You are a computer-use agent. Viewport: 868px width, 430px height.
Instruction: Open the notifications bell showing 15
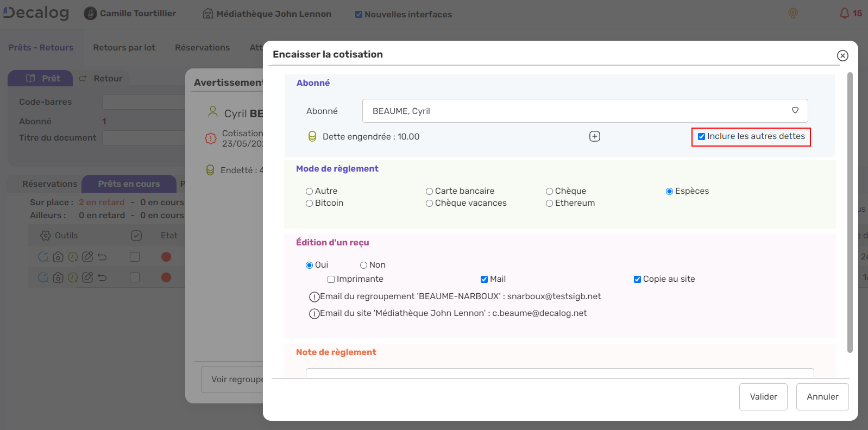pyautogui.click(x=845, y=14)
